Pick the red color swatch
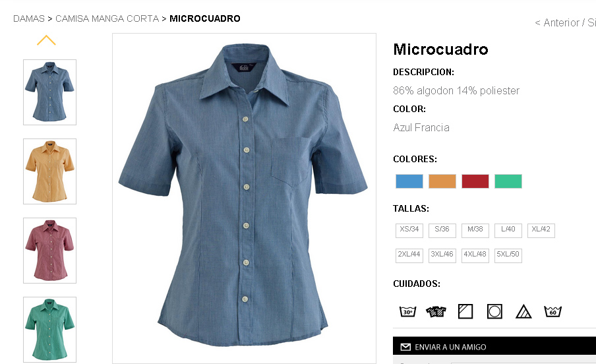Image resolution: width=596 pixels, height=364 pixels. [x=475, y=181]
